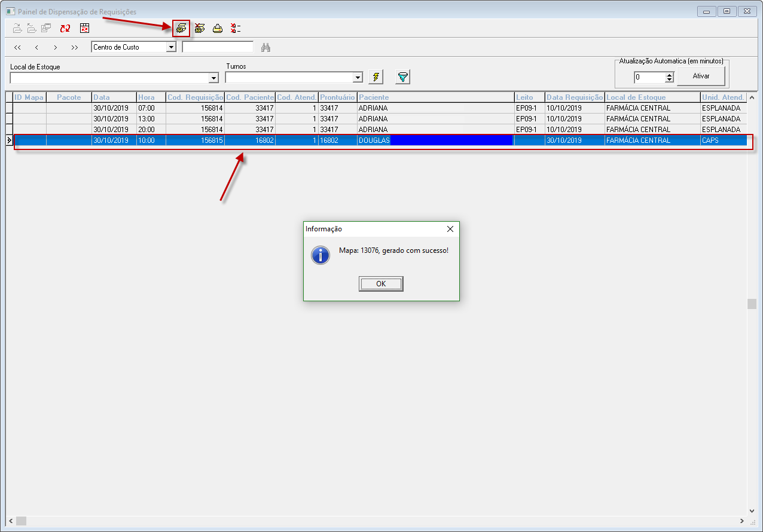Click the grayed copy windows icon

pos(46,28)
